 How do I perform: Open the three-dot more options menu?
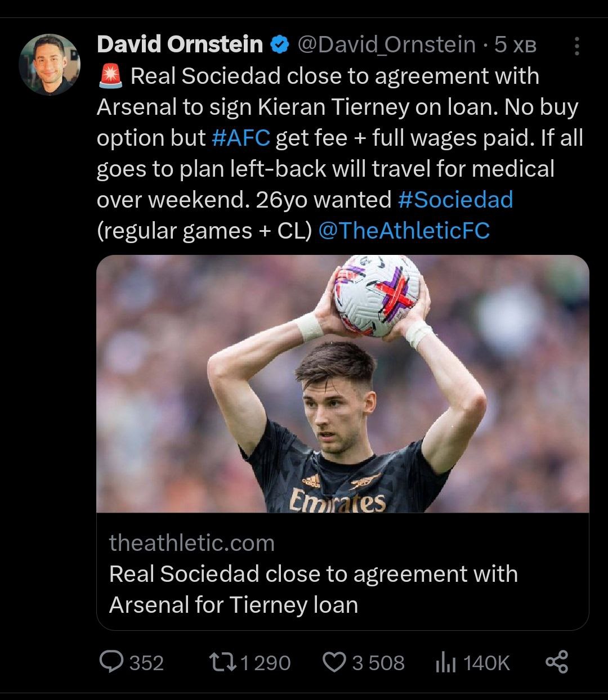pos(576,46)
